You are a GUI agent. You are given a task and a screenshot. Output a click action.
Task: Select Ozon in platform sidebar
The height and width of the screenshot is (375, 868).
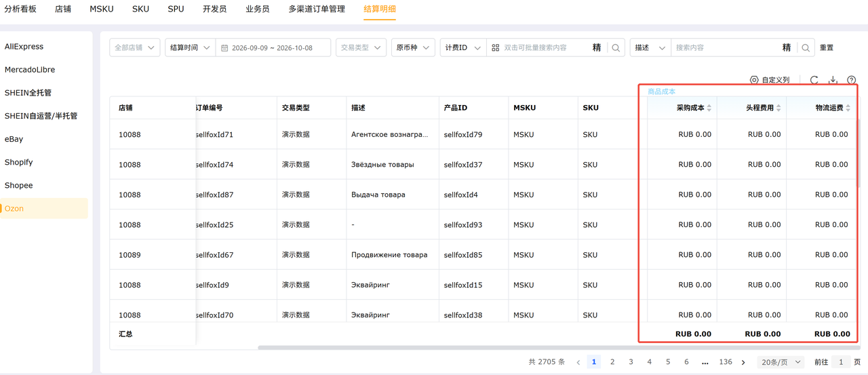point(44,208)
